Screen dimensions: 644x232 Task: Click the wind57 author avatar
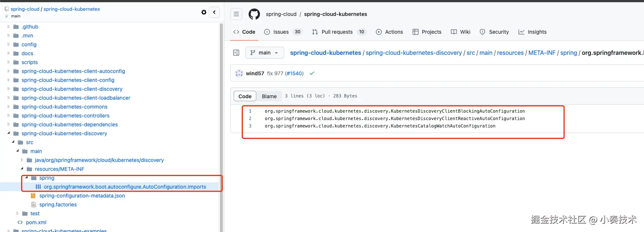pyautogui.click(x=239, y=73)
